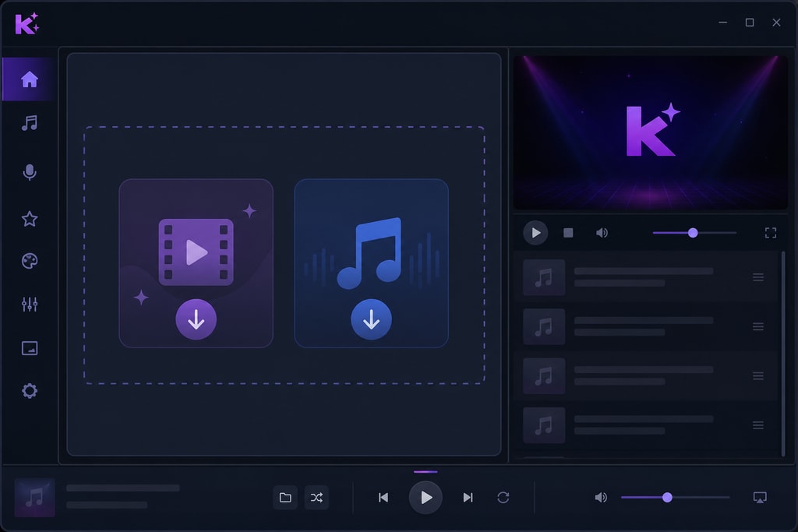The height and width of the screenshot is (532, 798).
Task: Click the video import card
Action: coord(196,263)
